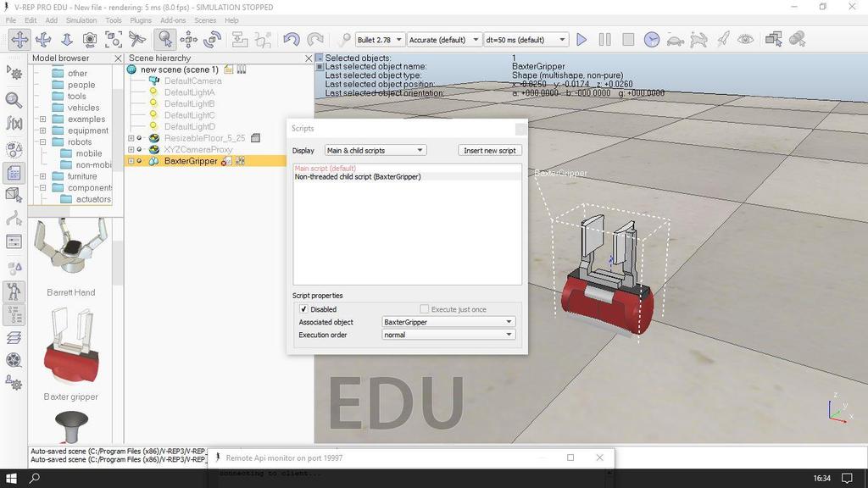The image size is (868, 488).
Task: Choose the object shift tool
Action: (x=188, y=39)
